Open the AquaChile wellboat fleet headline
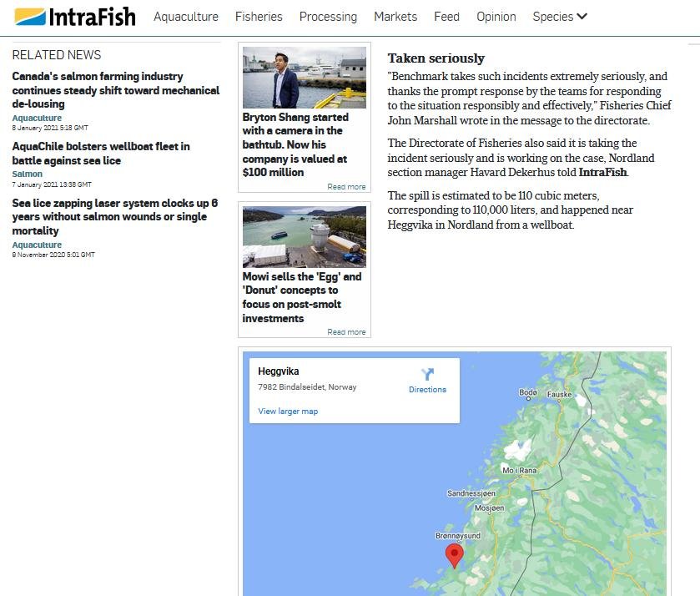 [100, 152]
